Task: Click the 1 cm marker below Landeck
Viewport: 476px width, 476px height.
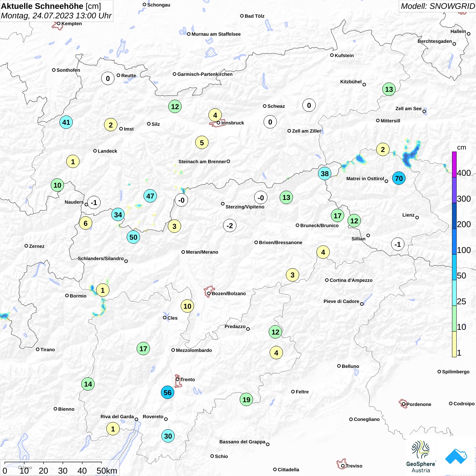Action: click(73, 161)
